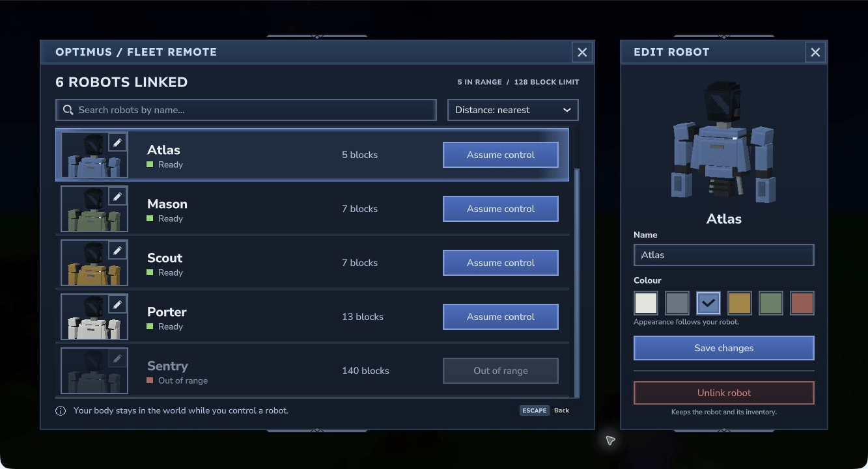Image resolution: width=868 pixels, height=469 pixels.
Task: Select Scout's gold robot thumbnail
Action: [x=94, y=263]
